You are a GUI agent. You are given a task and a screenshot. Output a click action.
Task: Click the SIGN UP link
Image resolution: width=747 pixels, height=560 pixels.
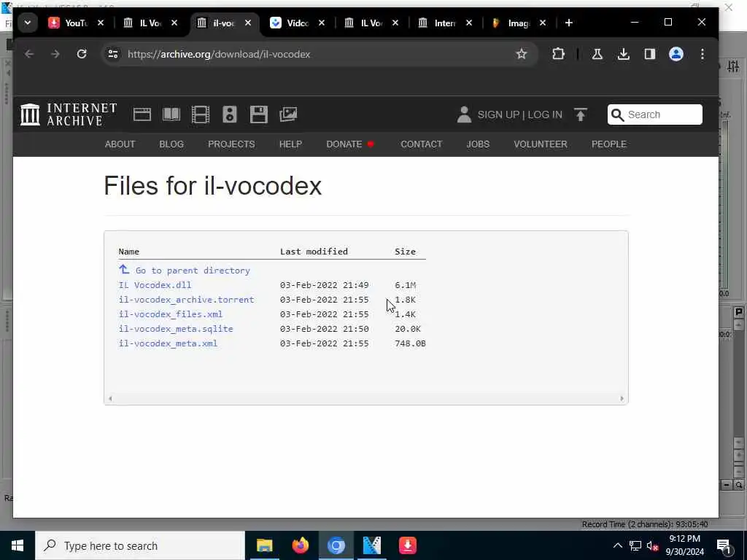(498, 114)
